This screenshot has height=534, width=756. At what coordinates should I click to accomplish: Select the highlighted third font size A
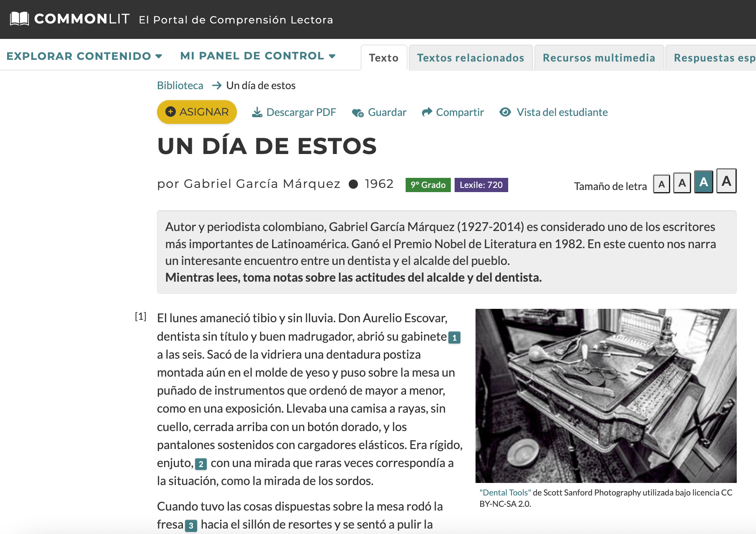pos(704,182)
